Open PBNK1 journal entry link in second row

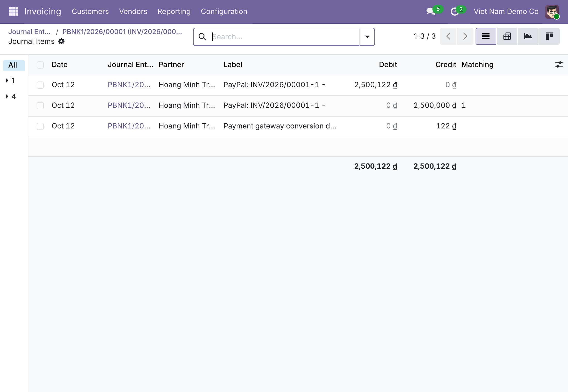(129, 105)
